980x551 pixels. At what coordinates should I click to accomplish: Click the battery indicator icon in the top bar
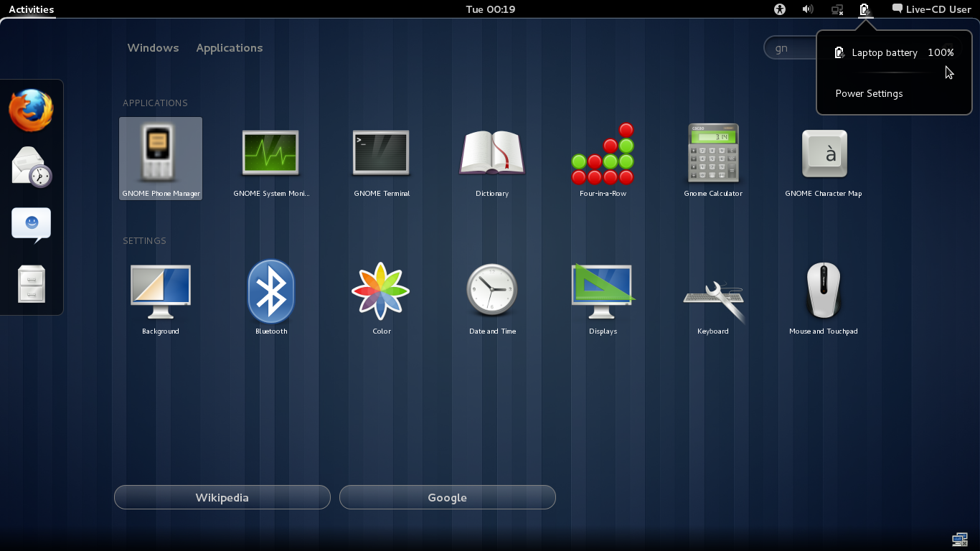click(865, 9)
